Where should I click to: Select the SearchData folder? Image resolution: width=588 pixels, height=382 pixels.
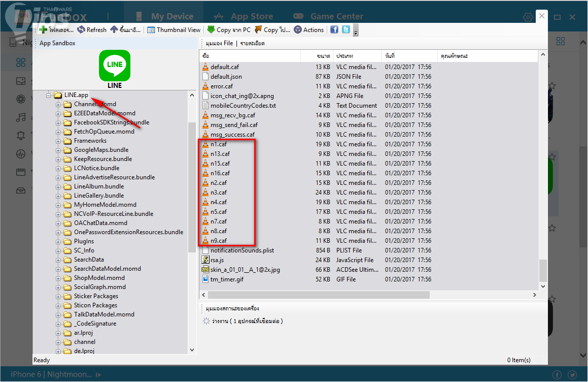pyautogui.click(x=89, y=260)
